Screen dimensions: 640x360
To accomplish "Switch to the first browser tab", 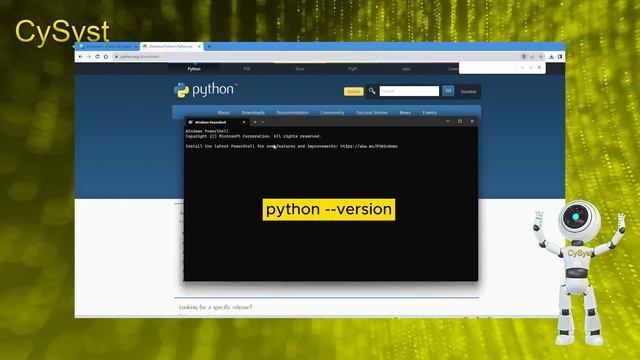I will 108,47.
